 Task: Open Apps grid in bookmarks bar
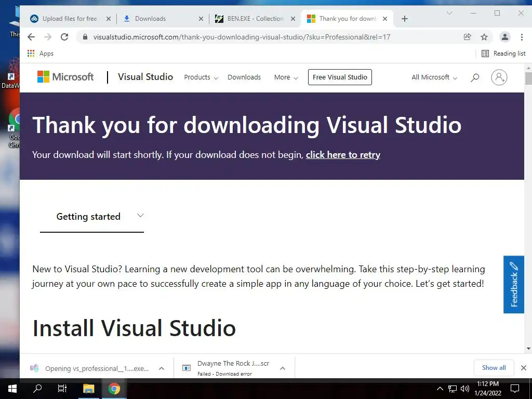(x=41, y=54)
